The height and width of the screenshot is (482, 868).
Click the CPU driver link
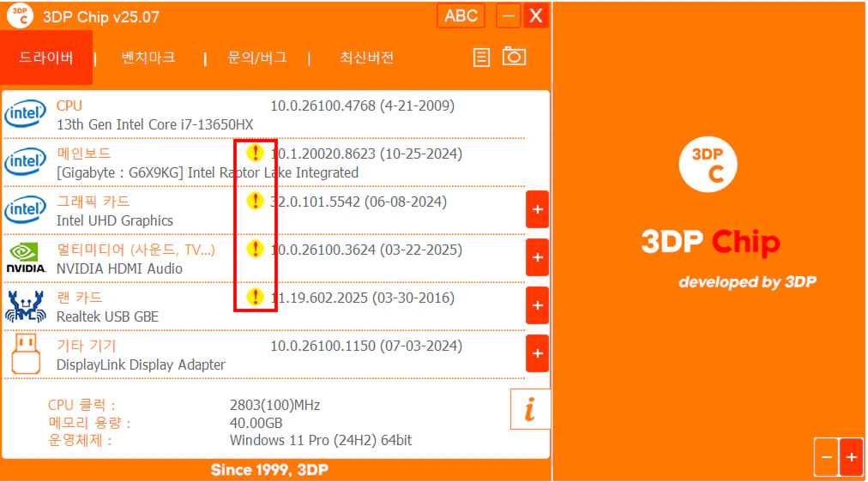pos(69,105)
